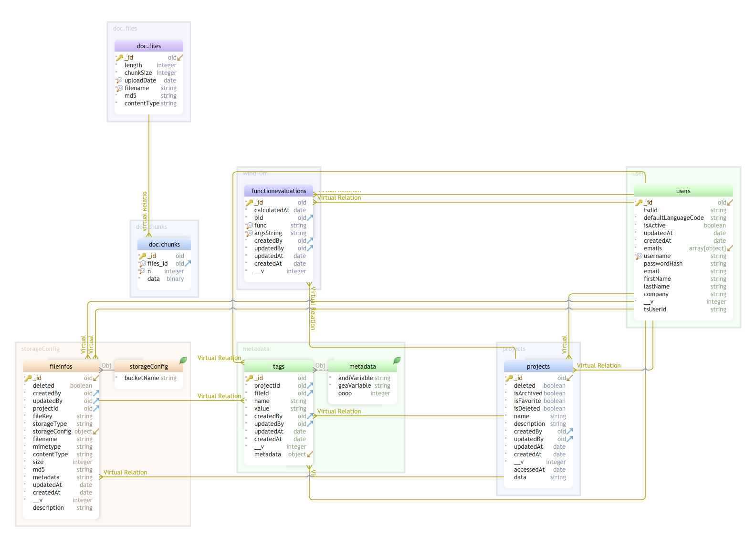Select the passwordHash field in users table
The height and width of the screenshot is (557, 756).
coord(663,264)
